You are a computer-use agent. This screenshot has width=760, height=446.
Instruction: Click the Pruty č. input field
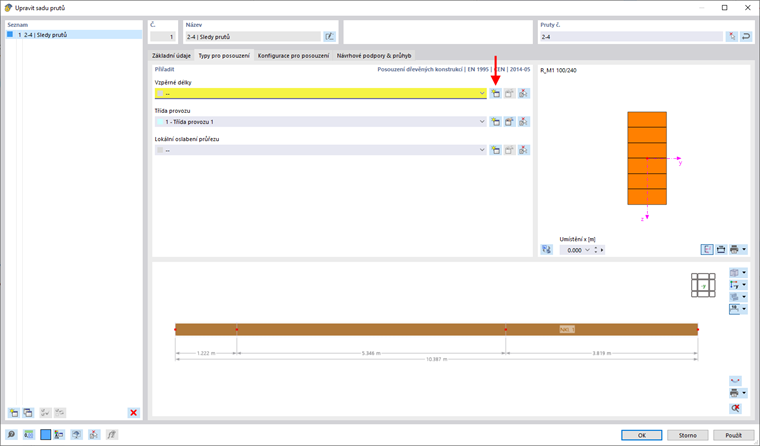click(631, 37)
